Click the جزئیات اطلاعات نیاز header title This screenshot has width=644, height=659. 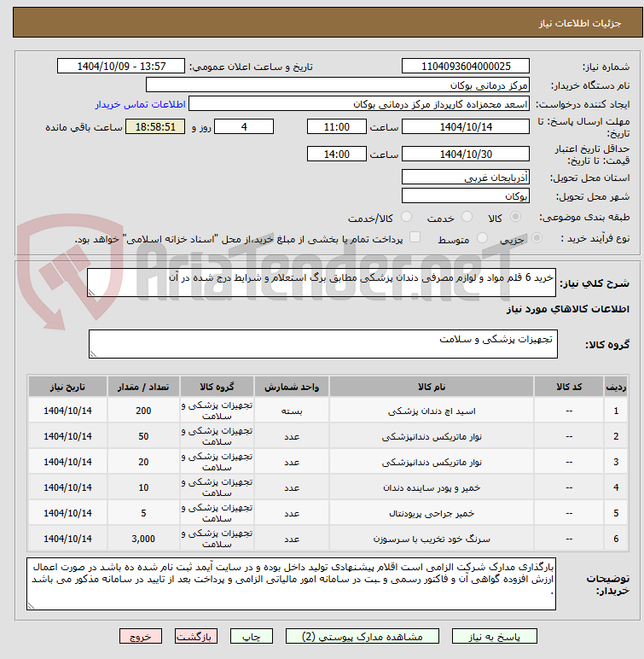coord(580,23)
